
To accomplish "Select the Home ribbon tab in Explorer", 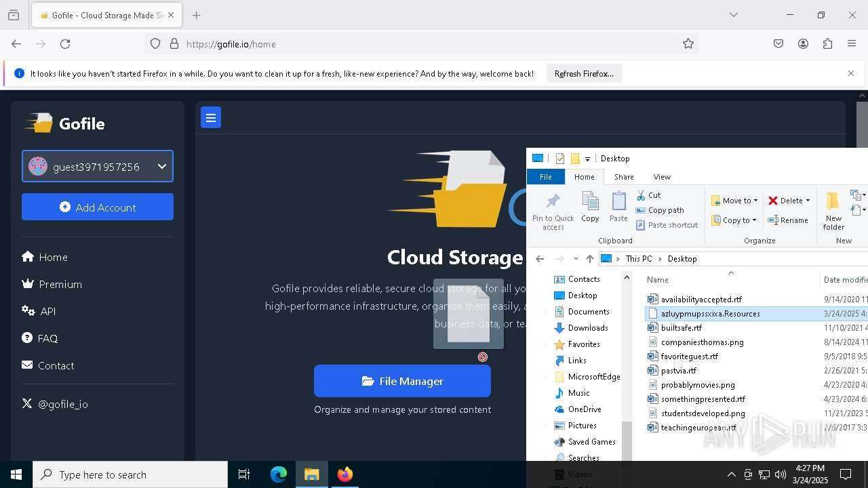I will click(584, 177).
